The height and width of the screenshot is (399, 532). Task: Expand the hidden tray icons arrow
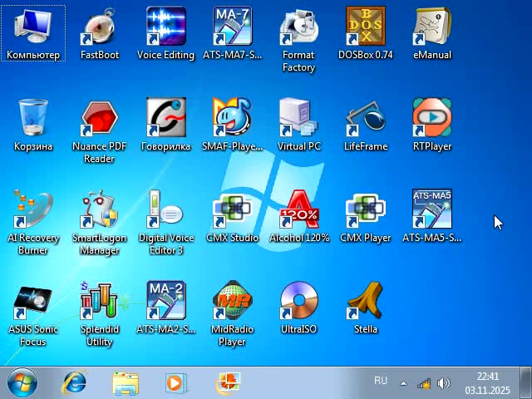pos(404,384)
